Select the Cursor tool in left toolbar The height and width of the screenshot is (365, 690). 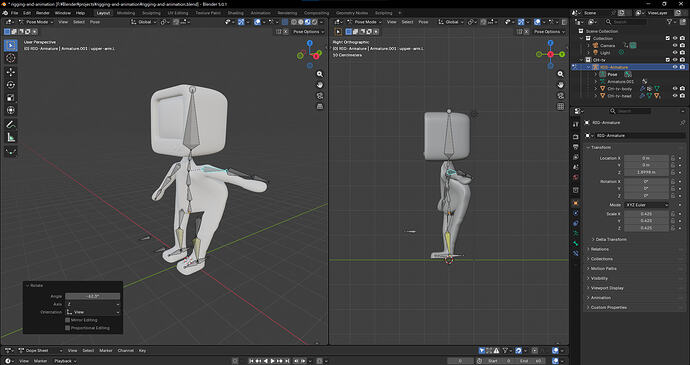click(x=11, y=58)
